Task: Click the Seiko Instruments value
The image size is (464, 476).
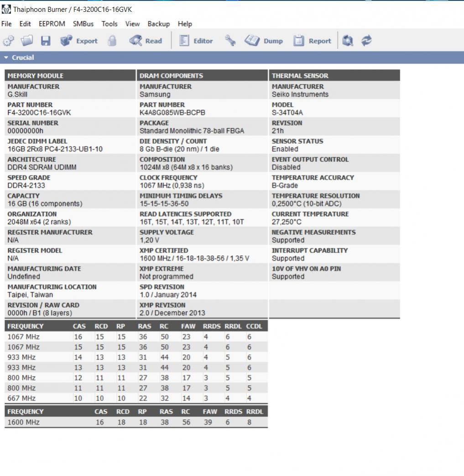Action: (x=300, y=94)
